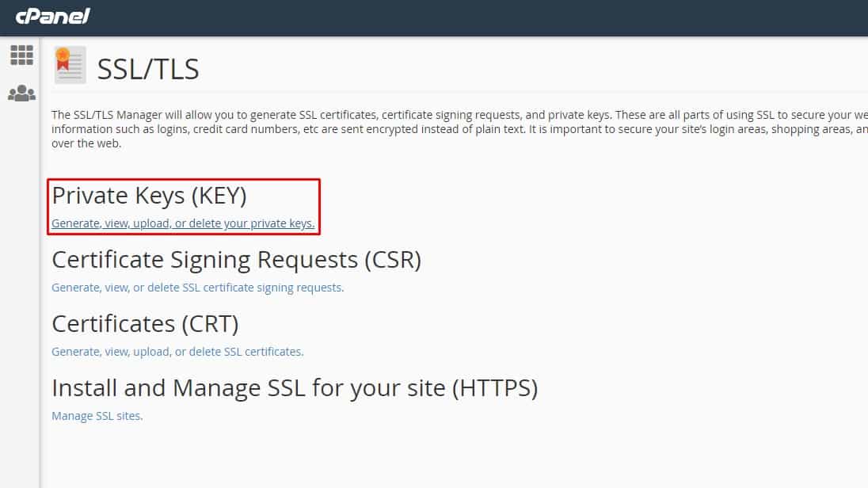Open the User Manager people icon
This screenshot has width=868, height=488.
tap(21, 93)
